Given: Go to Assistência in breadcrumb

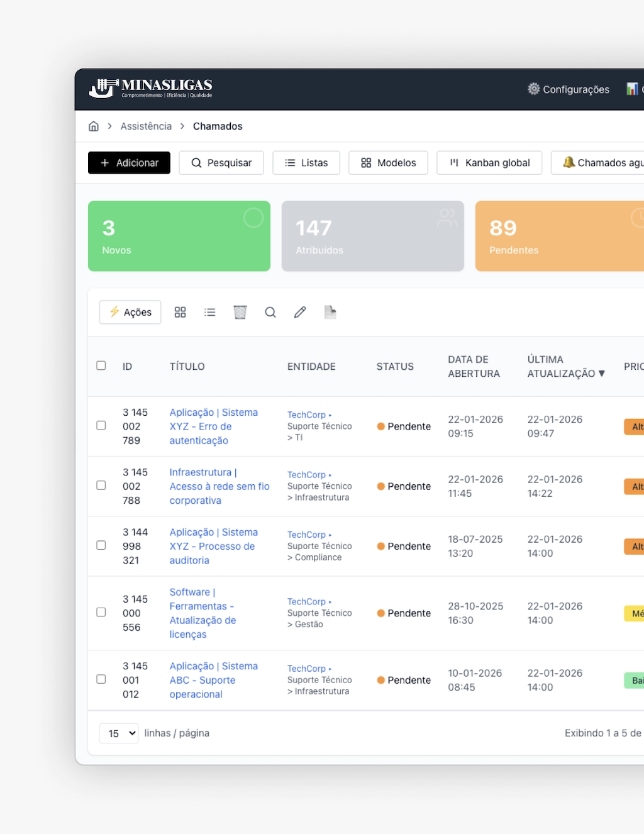Looking at the screenshot, I should coord(146,126).
